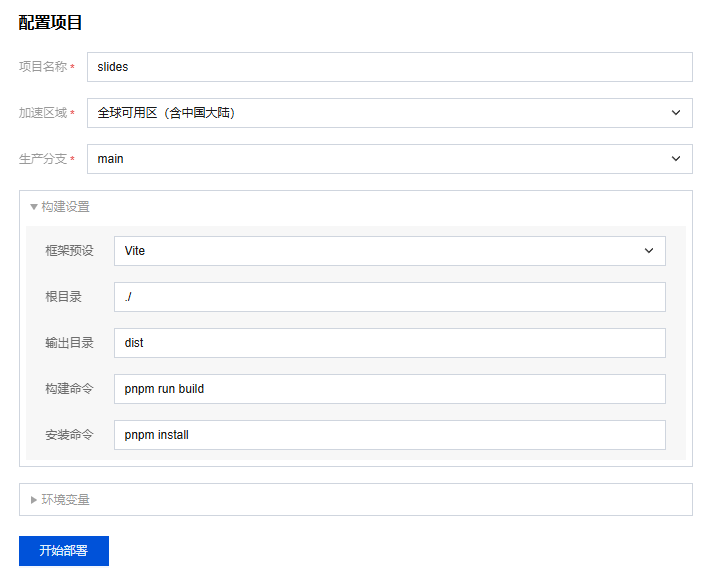Click the chevron arrow in 加速区域 field
Image resolution: width=712 pixels, height=580 pixels.
(x=676, y=113)
